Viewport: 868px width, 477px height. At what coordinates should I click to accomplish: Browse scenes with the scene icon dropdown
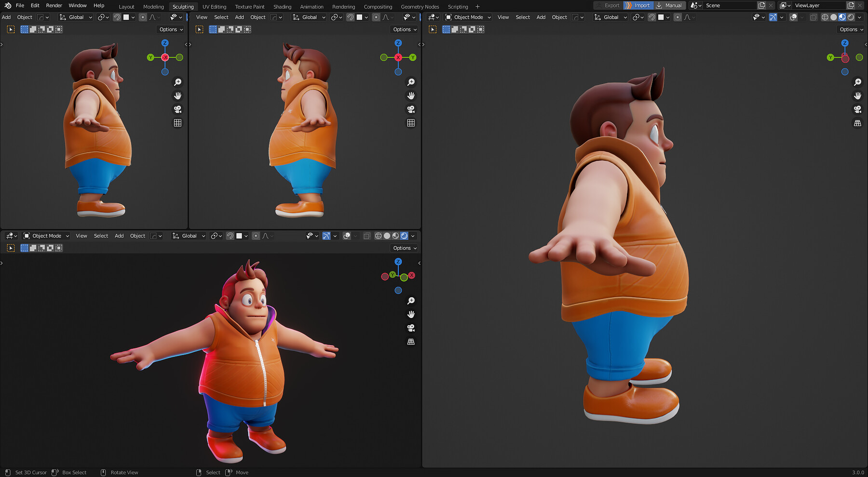[x=696, y=5]
